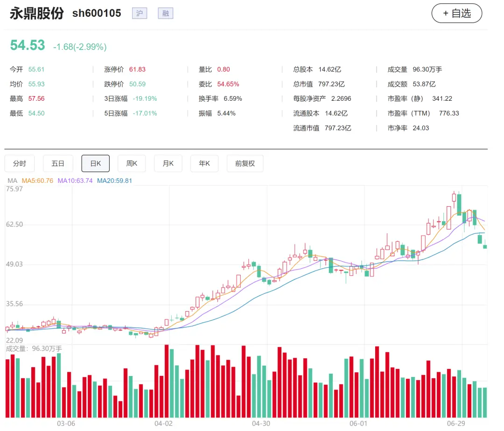Click the 成交量: 96.30万手 volume chart label
Viewport: 504px width, 431px height.
coord(34,349)
